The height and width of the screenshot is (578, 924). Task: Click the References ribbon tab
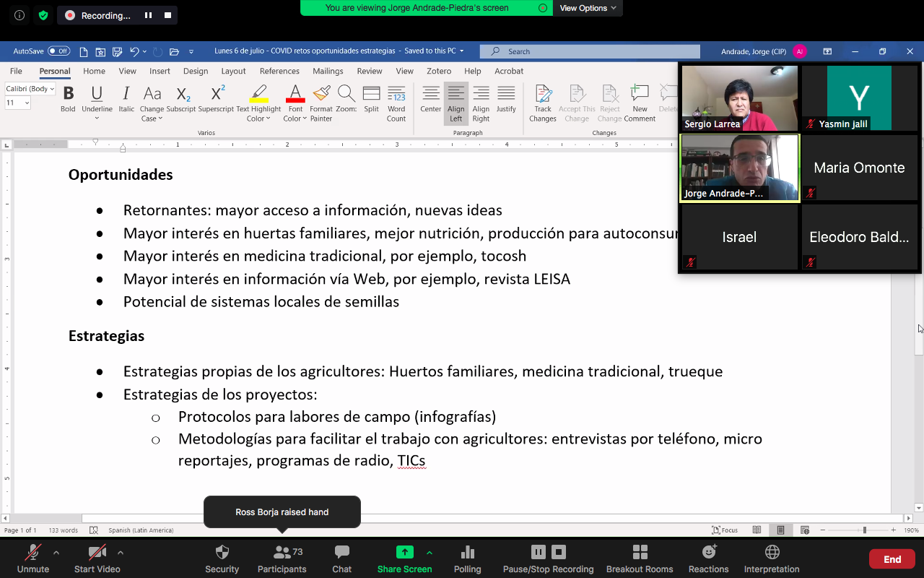click(279, 71)
